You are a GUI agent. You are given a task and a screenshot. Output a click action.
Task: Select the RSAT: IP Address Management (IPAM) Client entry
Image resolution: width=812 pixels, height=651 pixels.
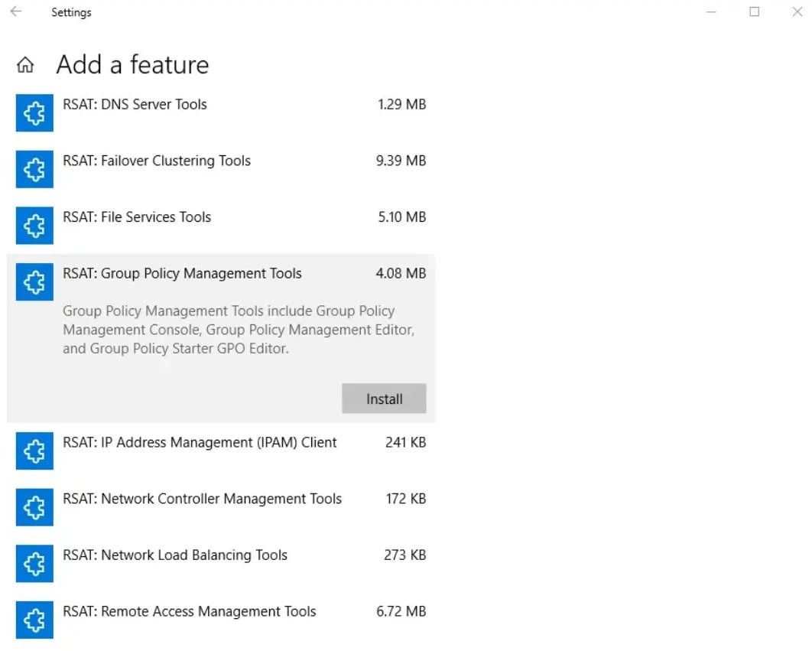click(x=200, y=442)
